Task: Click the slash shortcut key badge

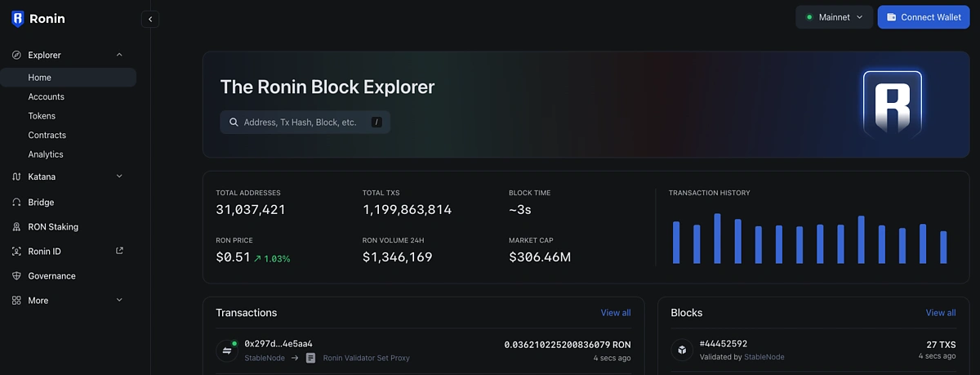Action: (376, 123)
